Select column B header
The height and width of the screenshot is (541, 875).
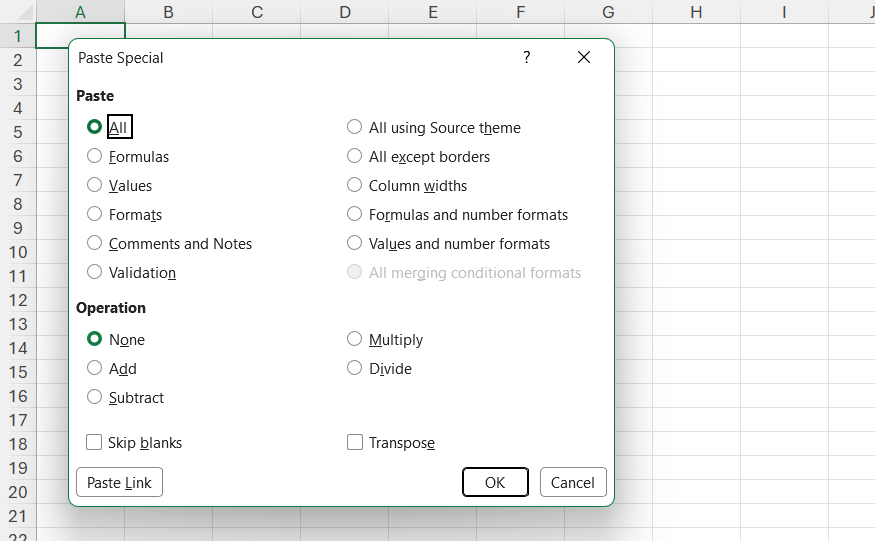pyautogui.click(x=169, y=12)
